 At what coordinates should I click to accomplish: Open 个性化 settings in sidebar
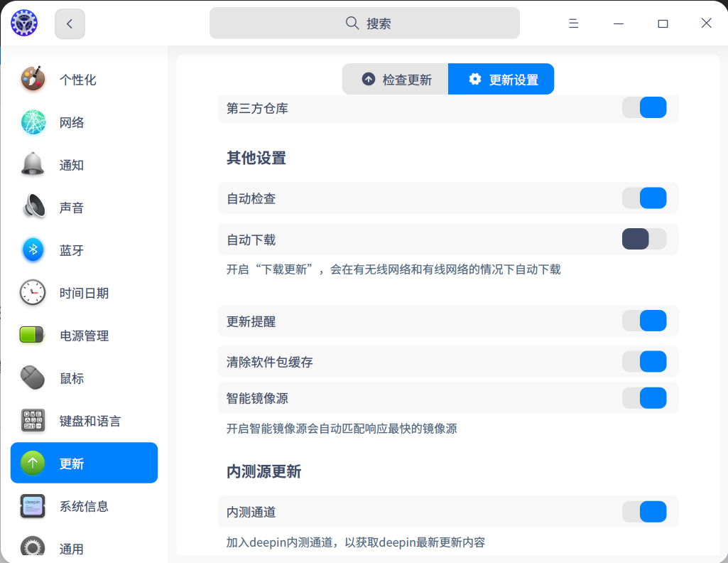pos(84,80)
